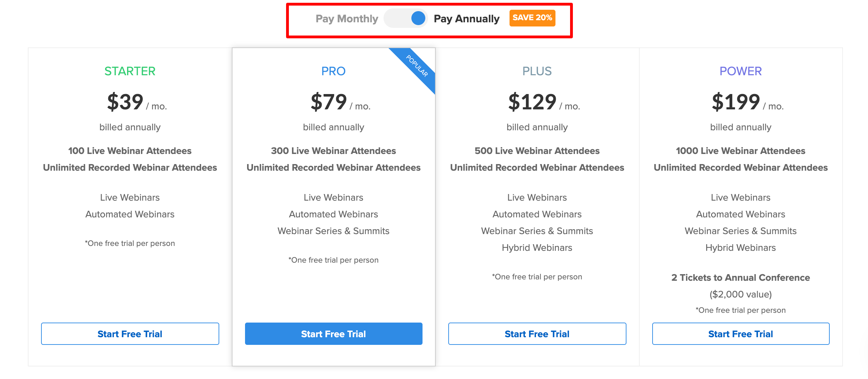Click the 2 Tickets to Annual Conference text

click(741, 278)
